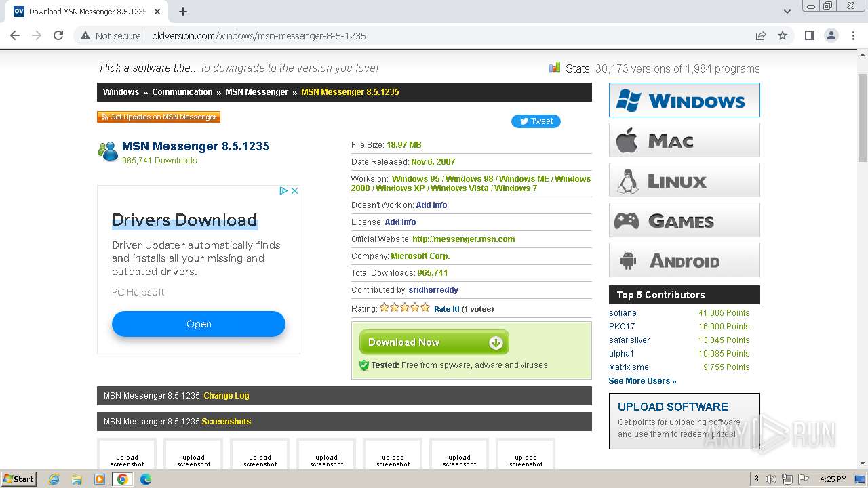Open a new browser tab
Screen dimensions: 868x488
183,12
